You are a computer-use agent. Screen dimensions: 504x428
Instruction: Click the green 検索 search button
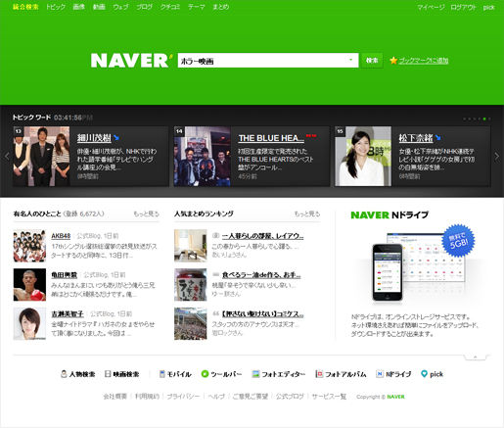coord(372,61)
